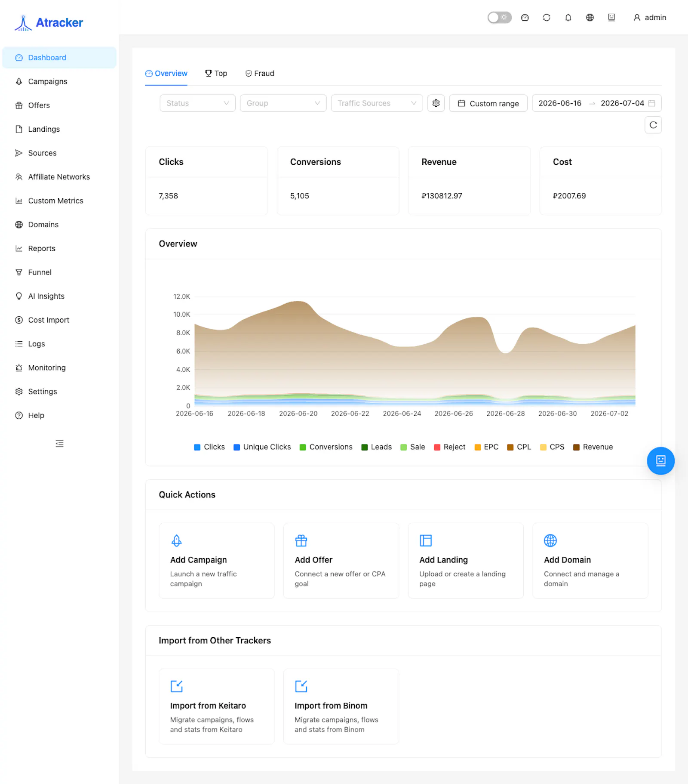Viewport: 688px width, 784px height.
Task: Go to Domains in sidebar
Action: click(59, 225)
